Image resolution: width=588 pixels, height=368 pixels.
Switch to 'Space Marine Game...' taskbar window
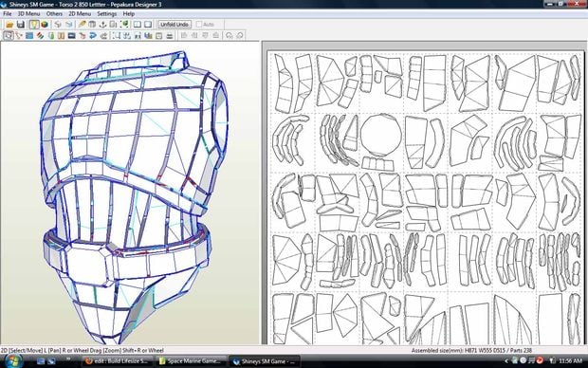click(192, 361)
